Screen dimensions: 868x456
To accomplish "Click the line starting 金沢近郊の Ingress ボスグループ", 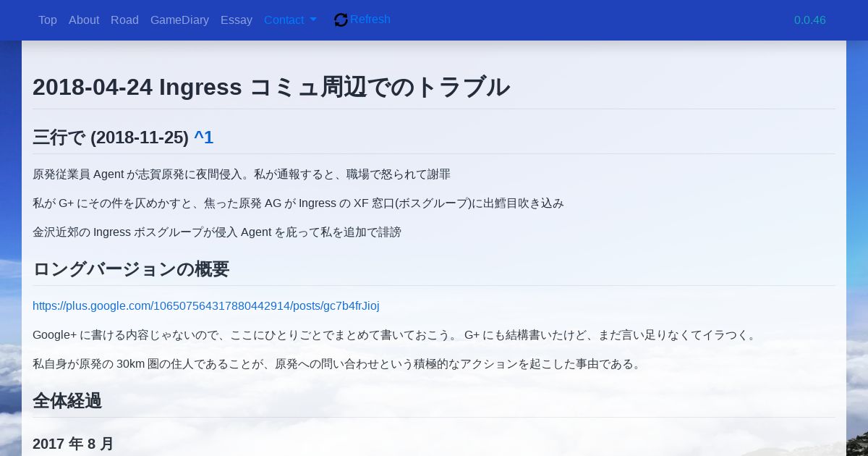I will click(x=217, y=232).
